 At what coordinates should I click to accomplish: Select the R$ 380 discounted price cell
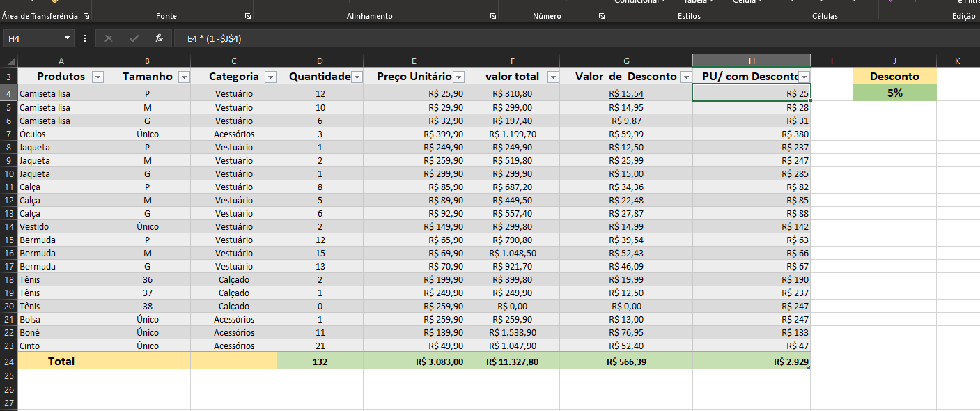(752, 134)
